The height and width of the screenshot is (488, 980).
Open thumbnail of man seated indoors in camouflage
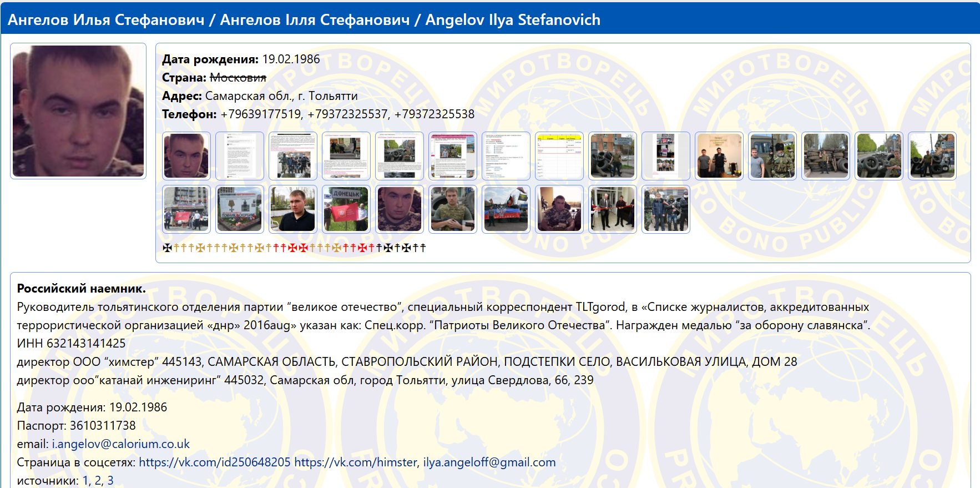[559, 209]
